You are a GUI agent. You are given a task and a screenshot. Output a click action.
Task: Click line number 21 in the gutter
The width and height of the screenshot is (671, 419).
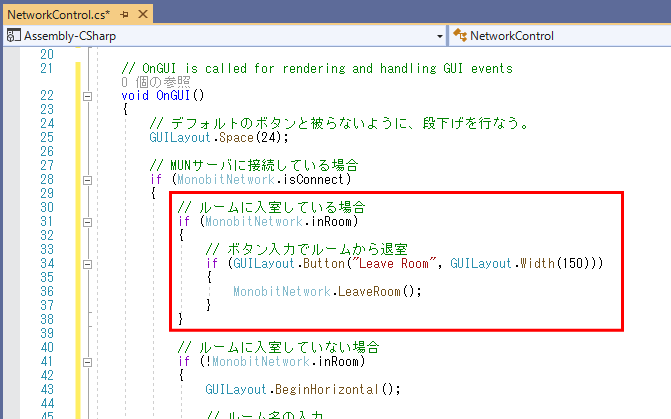coord(47,68)
